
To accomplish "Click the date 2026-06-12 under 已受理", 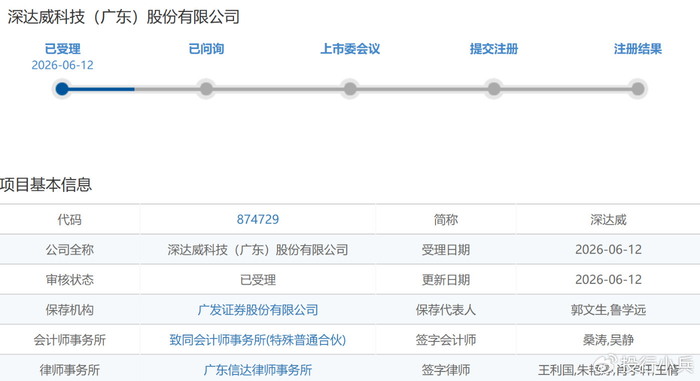I will [62, 65].
